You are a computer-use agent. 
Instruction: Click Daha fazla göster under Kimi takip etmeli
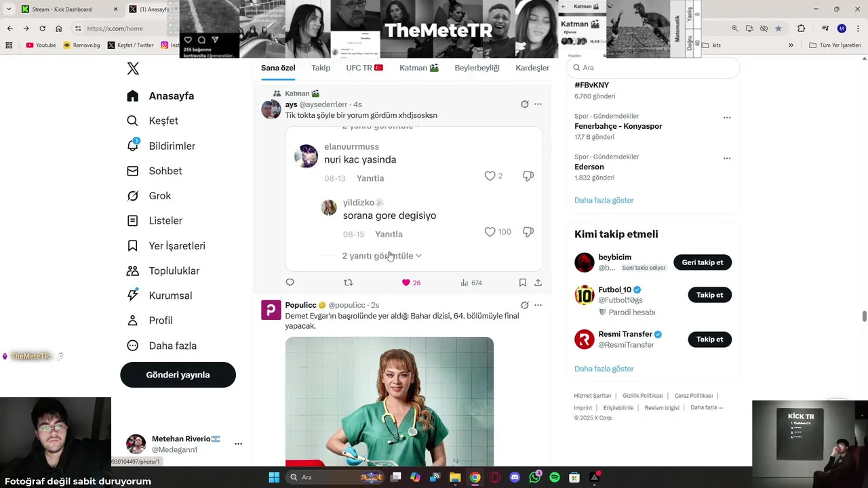point(604,369)
